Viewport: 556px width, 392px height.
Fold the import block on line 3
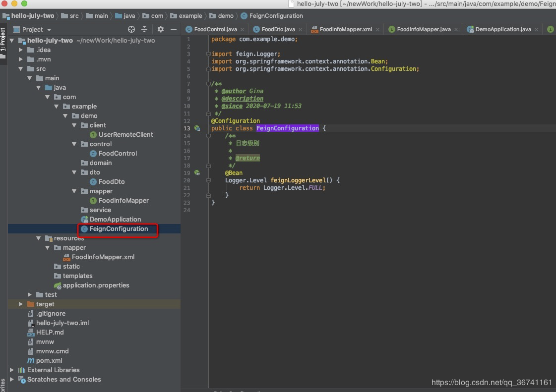point(208,54)
